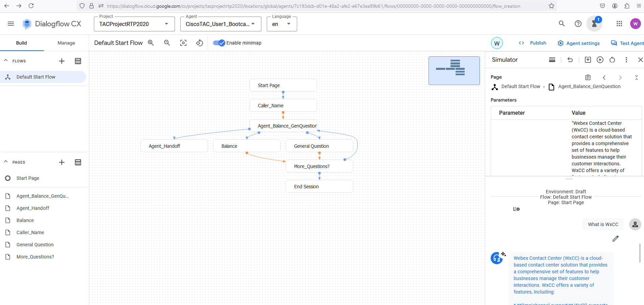Select the End Session node on canvas
Screen dimensions: 644x305
coord(319,186)
